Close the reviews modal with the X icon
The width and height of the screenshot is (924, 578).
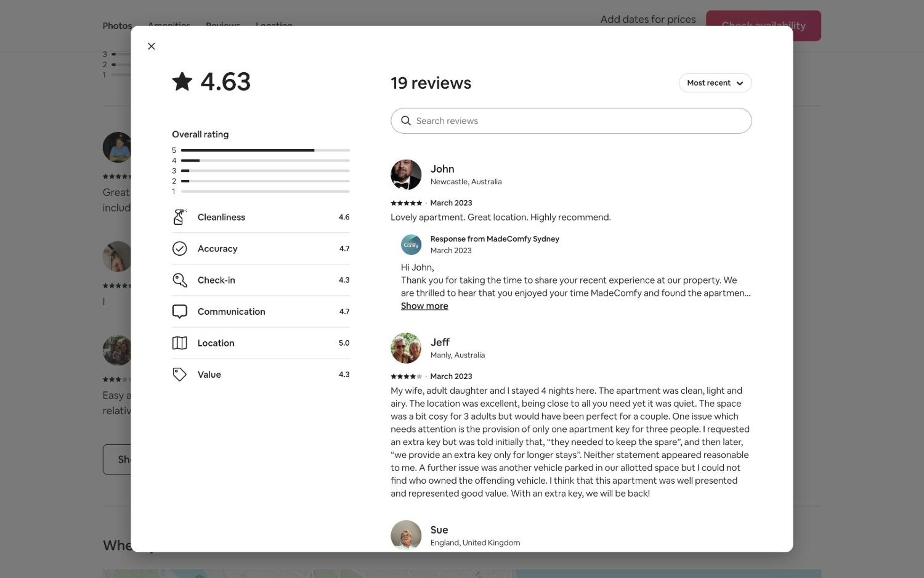point(151,46)
